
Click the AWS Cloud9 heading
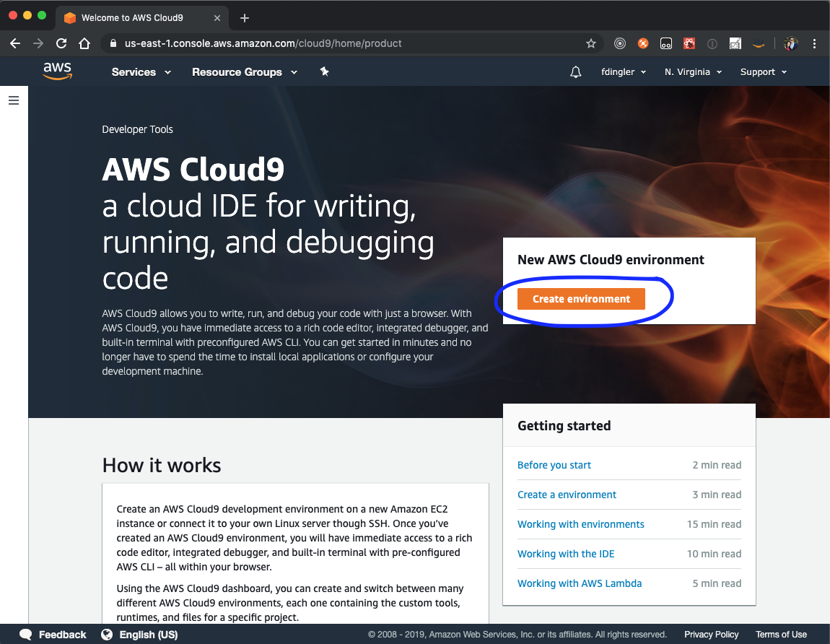pos(193,170)
